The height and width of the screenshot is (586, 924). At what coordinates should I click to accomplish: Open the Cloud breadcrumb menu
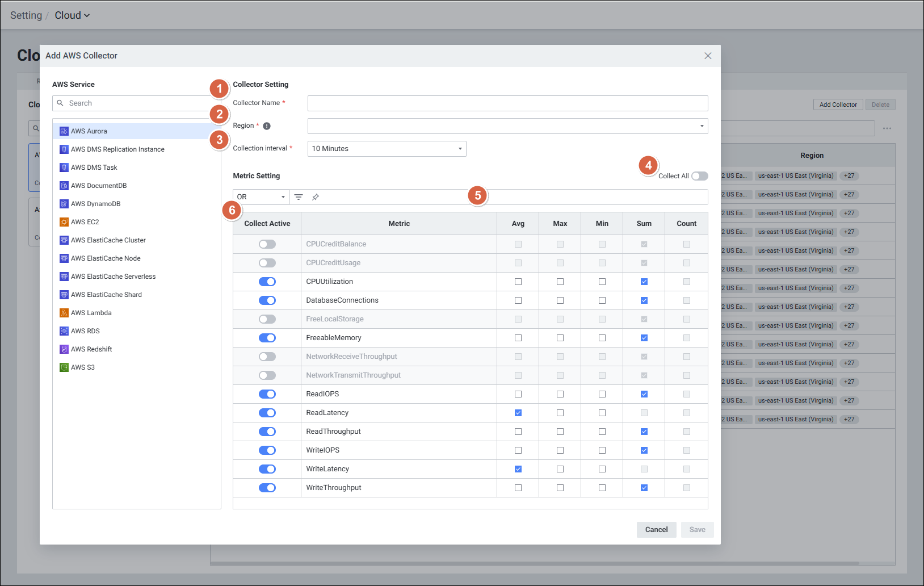tap(72, 15)
